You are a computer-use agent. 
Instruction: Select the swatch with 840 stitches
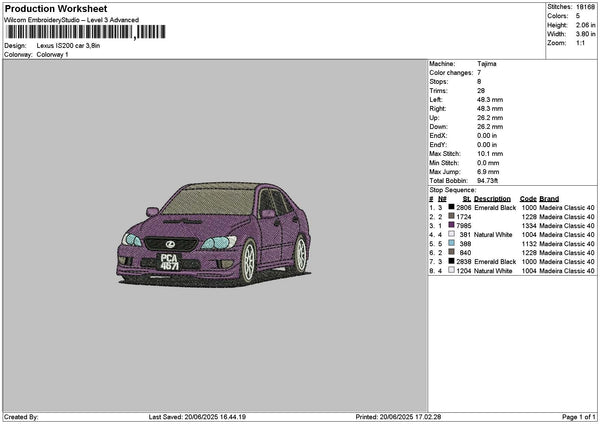452,252
